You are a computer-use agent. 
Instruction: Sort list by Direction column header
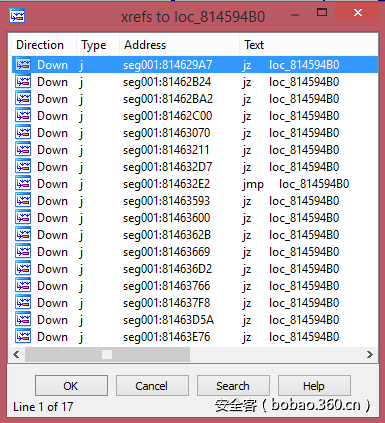coord(44,45)
